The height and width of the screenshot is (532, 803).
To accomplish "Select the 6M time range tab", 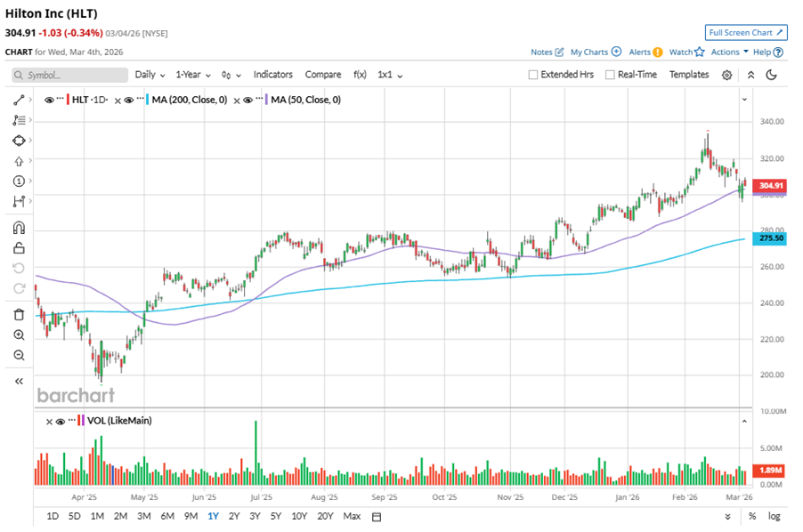I will [x=167, y=517].
